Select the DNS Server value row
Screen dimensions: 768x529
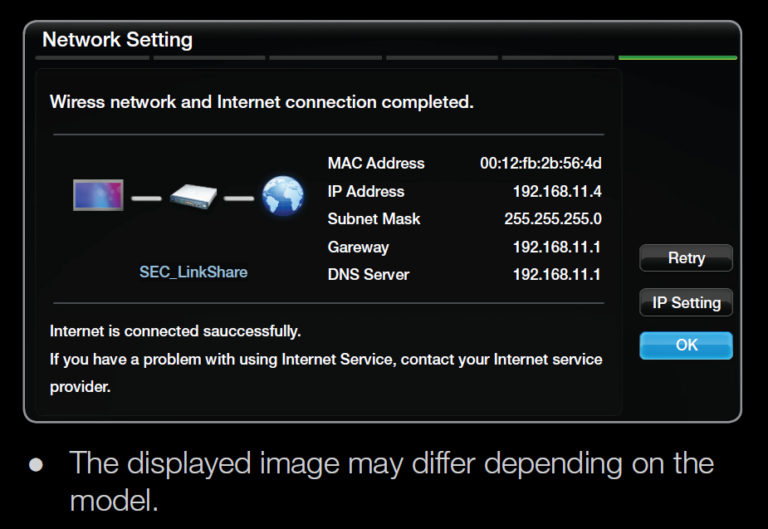[464, 275]
